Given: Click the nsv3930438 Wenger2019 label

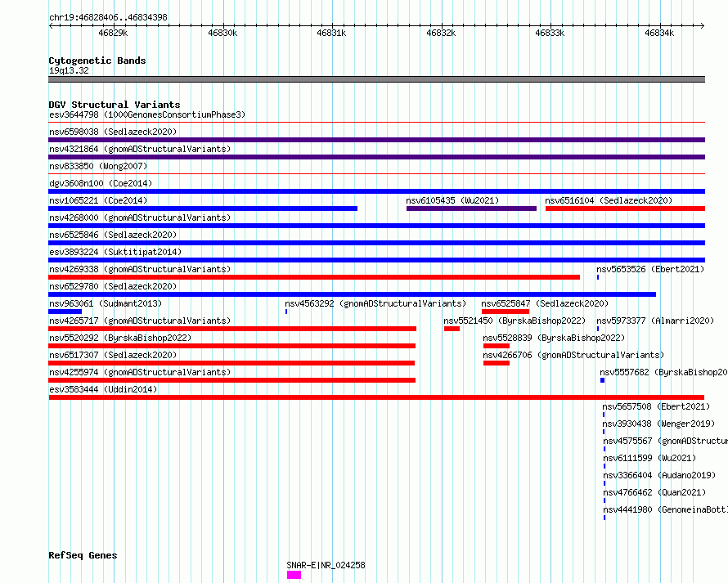Looking at the screenshot, I should tap(658, 424).
